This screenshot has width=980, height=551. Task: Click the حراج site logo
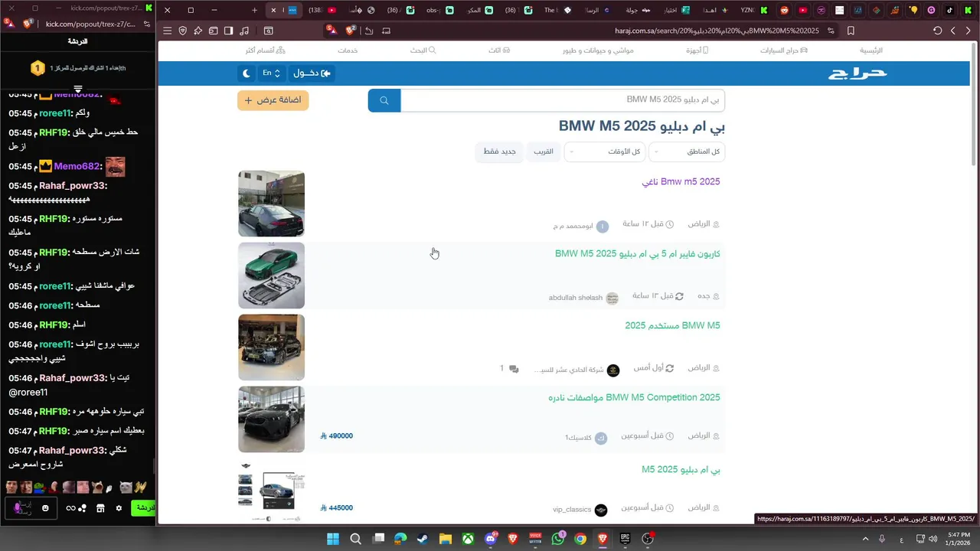857,73
